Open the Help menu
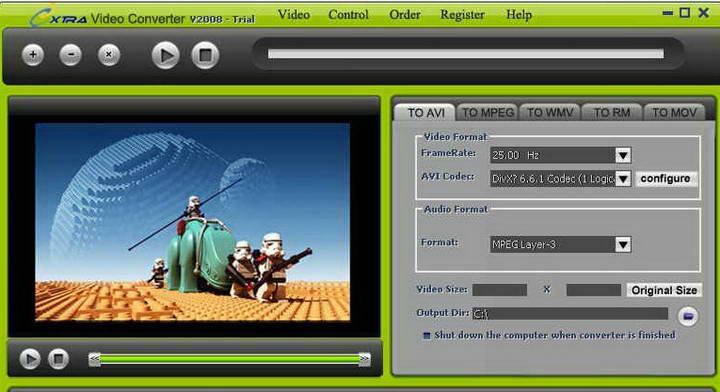 point(519,15)
